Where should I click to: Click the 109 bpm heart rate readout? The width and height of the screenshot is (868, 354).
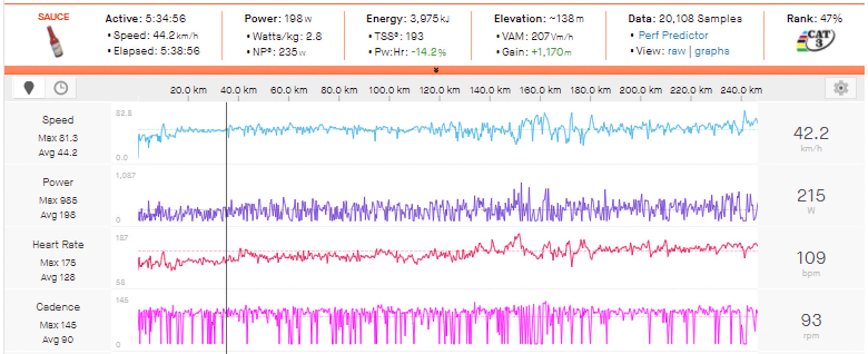pos(811,258)
